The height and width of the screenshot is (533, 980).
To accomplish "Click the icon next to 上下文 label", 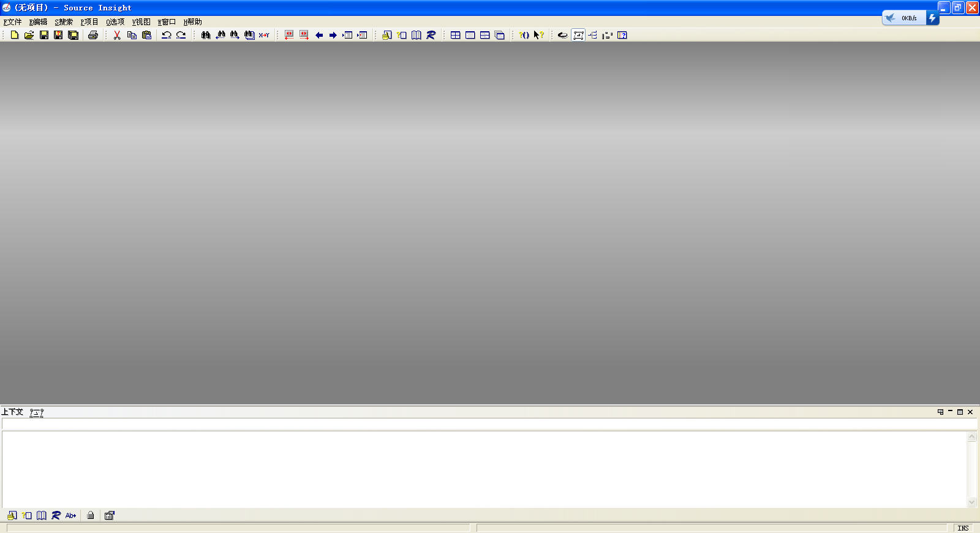I will click(37, 412).
